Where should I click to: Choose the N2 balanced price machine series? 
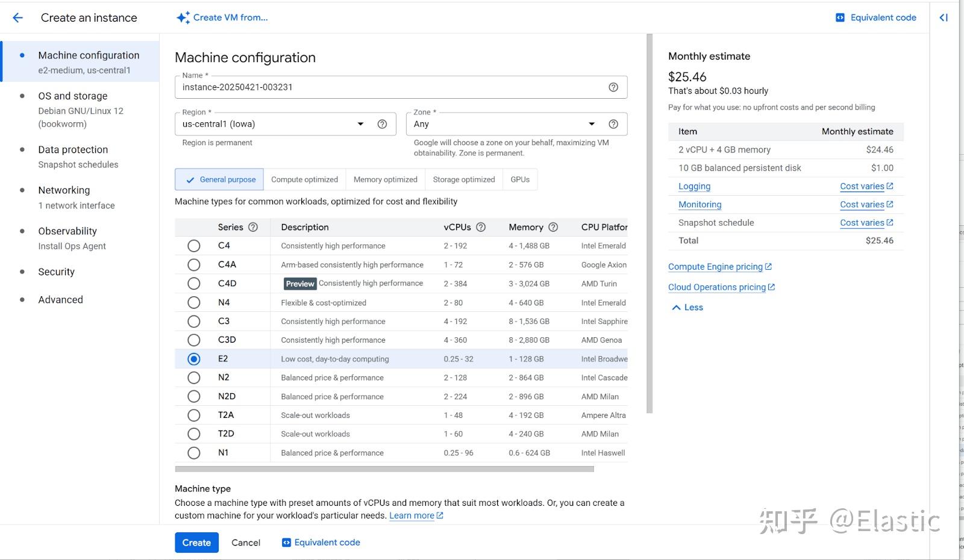pos(193,377)
